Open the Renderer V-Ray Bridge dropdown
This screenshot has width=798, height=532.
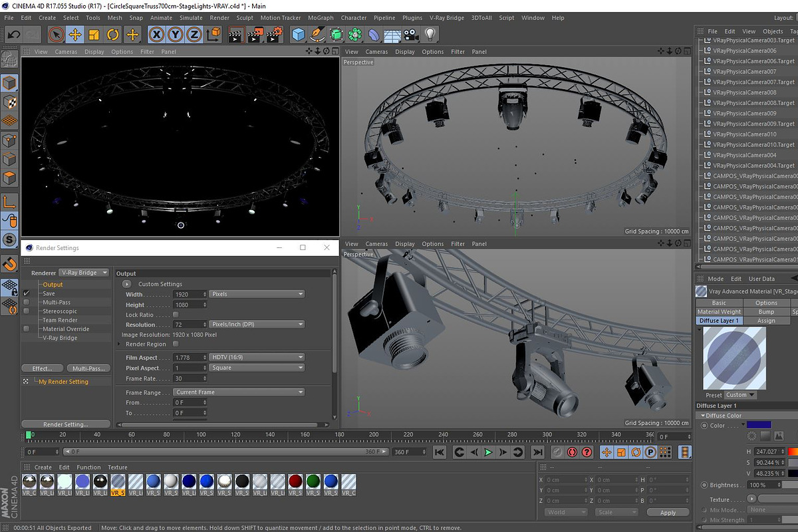tap(84, 273)
